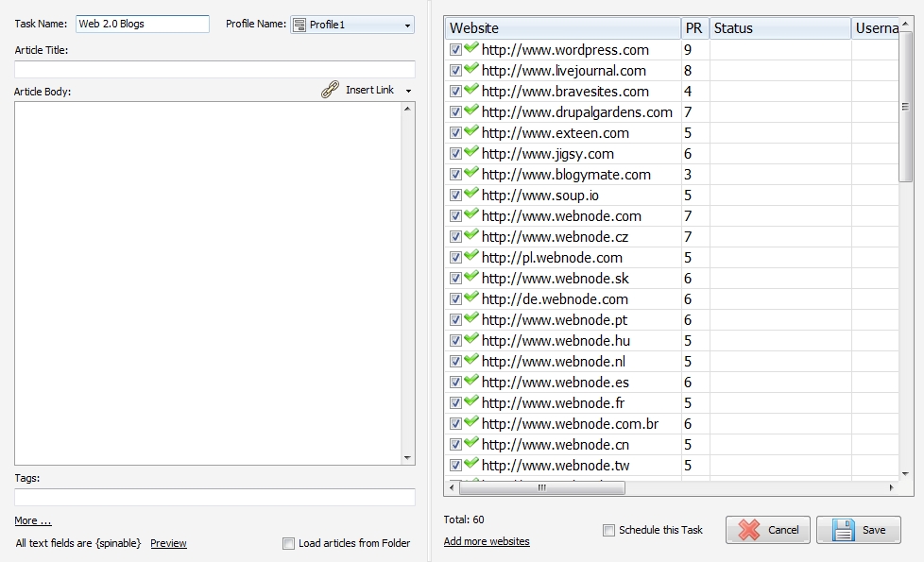The height and width of the screenshot is (562, 924).
Task: Sort by the Status column header
Action: click(x=780, y=28)
